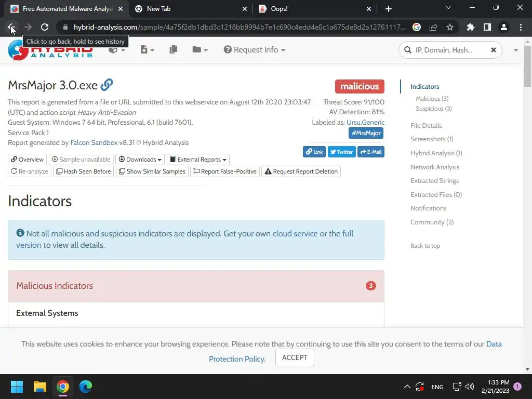The image size is (532, 399).
Task: Open Chrome three-dot menu
Action: [x=521, y=27]
